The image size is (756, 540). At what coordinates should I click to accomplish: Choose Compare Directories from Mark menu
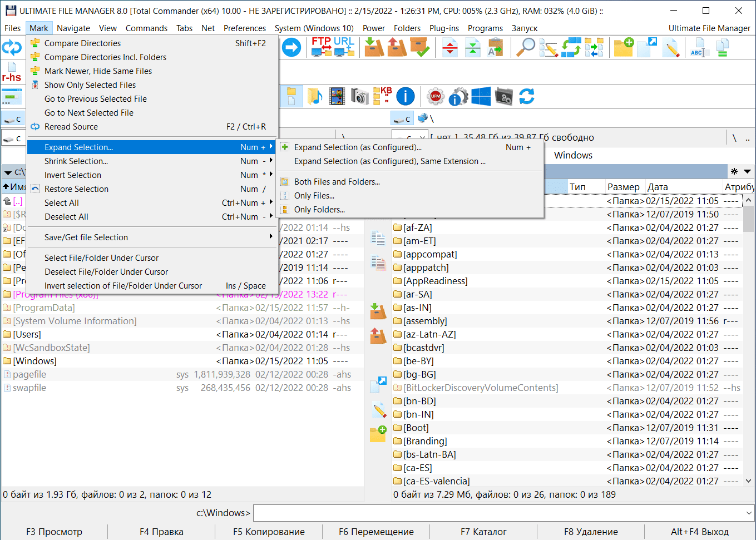pyautogui.click(x=152, y=43)
